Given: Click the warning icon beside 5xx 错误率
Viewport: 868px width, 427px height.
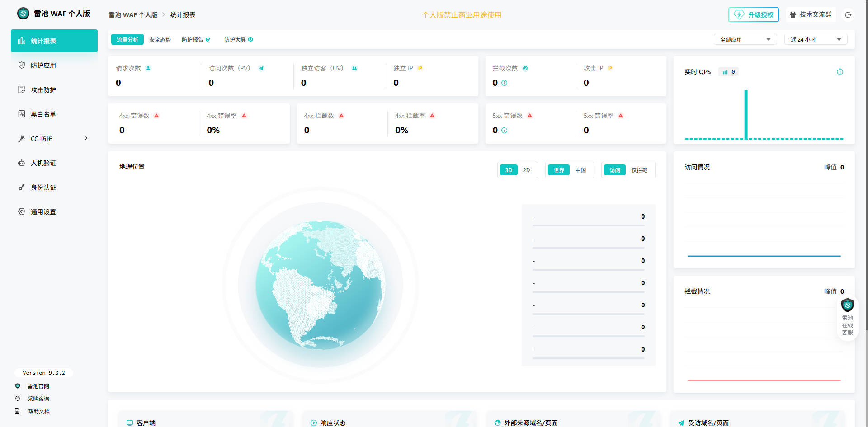Looking at the screenshot, I should tap(621, 116).
